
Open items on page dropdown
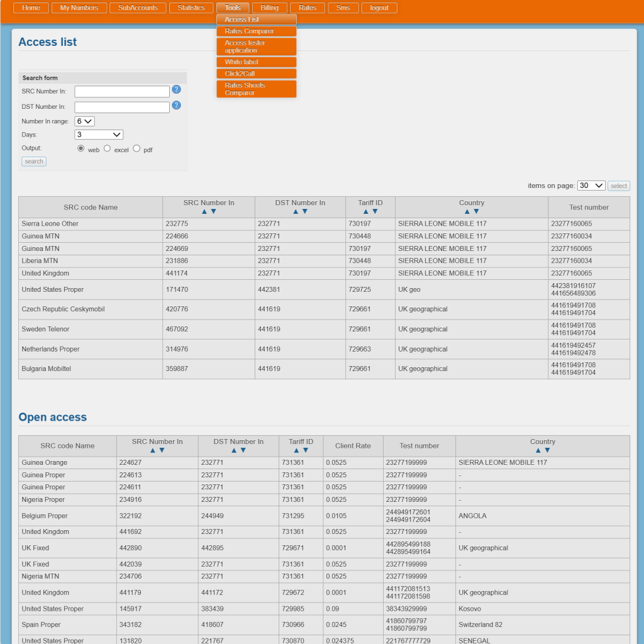click(591, 186)
